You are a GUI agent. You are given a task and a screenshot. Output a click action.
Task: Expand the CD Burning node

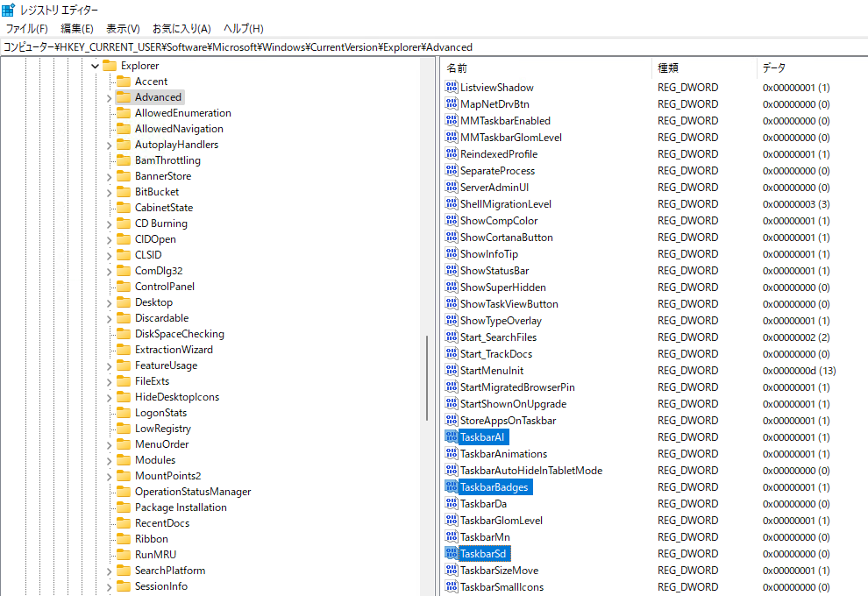coord(109,224)
